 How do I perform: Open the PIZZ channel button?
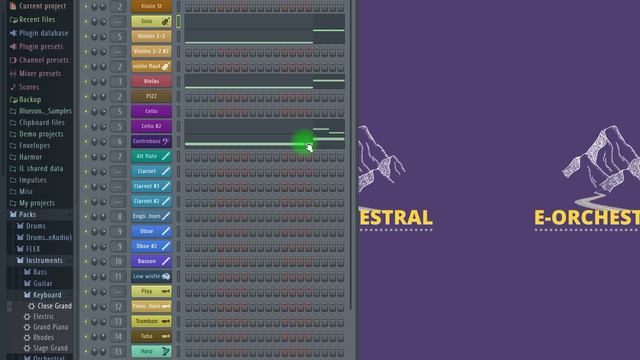click(x=151, y=96)
